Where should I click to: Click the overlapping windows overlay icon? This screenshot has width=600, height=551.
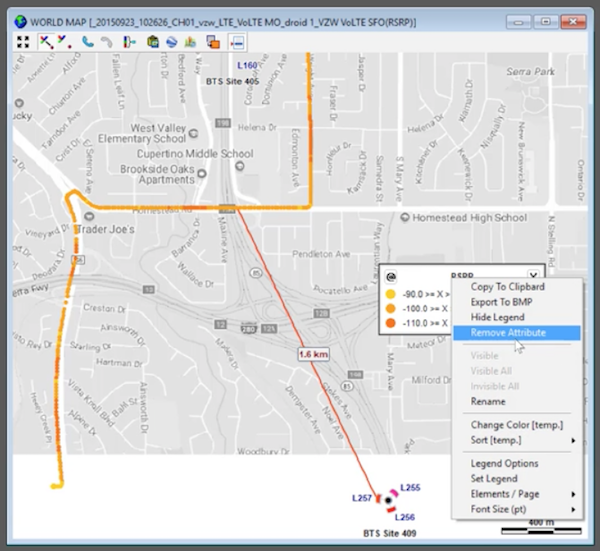click(213, 42)
